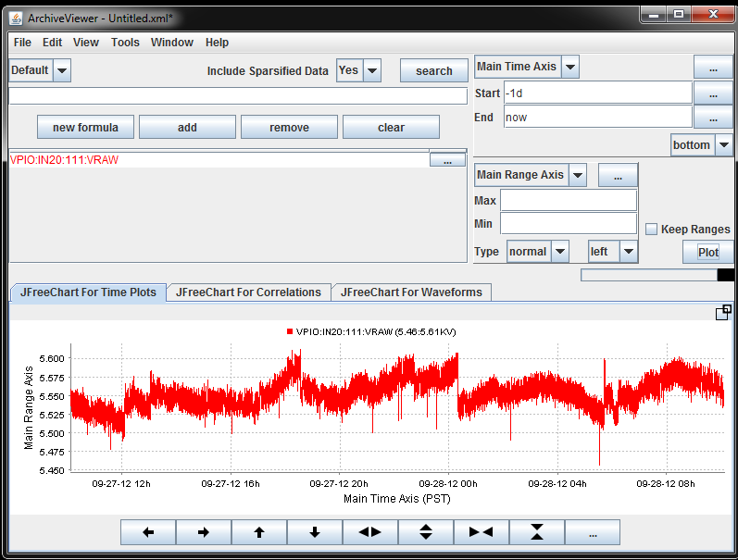Shift the plot with the up arrow

258,532
